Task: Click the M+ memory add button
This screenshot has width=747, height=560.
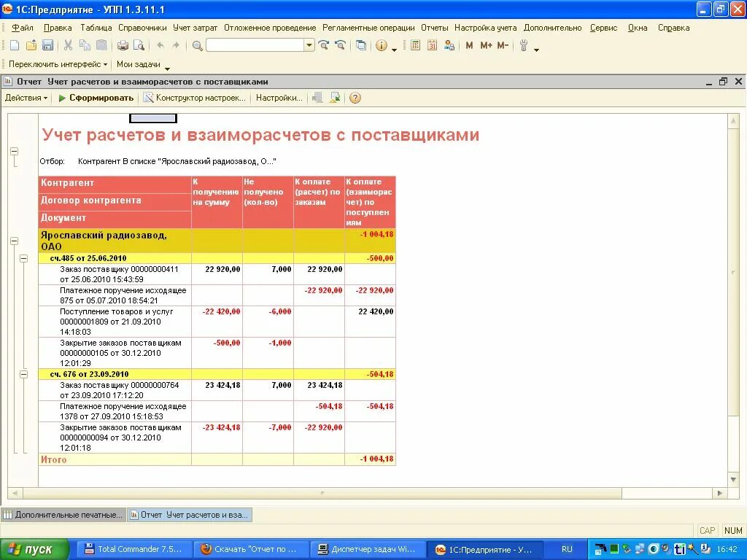Action: (486, 46)
